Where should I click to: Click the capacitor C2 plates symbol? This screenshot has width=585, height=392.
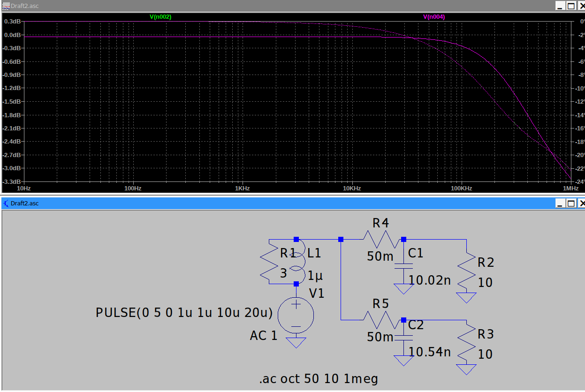coord(403,338)
